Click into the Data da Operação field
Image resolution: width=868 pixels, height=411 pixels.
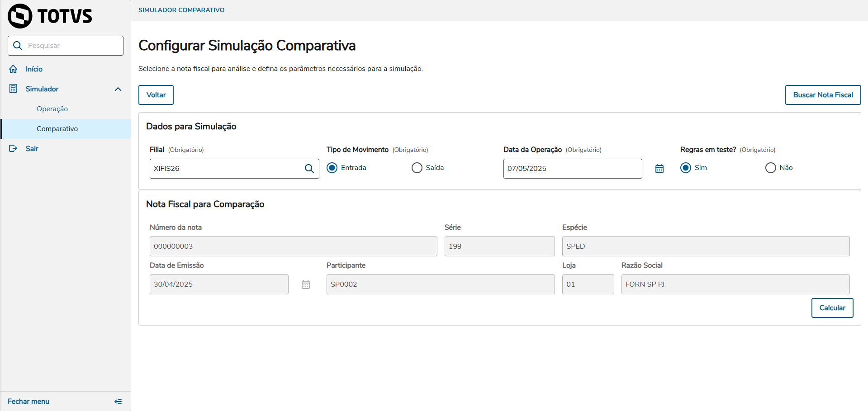[x=572, y=169]
